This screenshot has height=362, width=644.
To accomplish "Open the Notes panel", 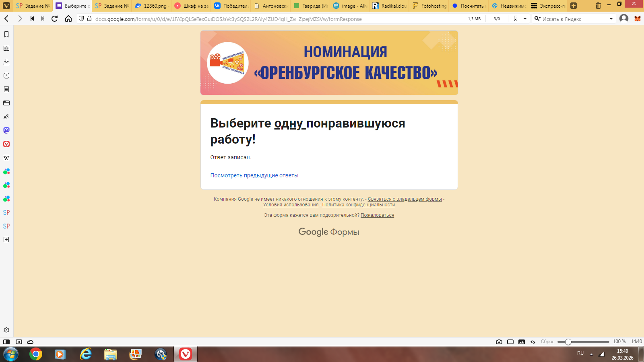I will tap(6, 89).
